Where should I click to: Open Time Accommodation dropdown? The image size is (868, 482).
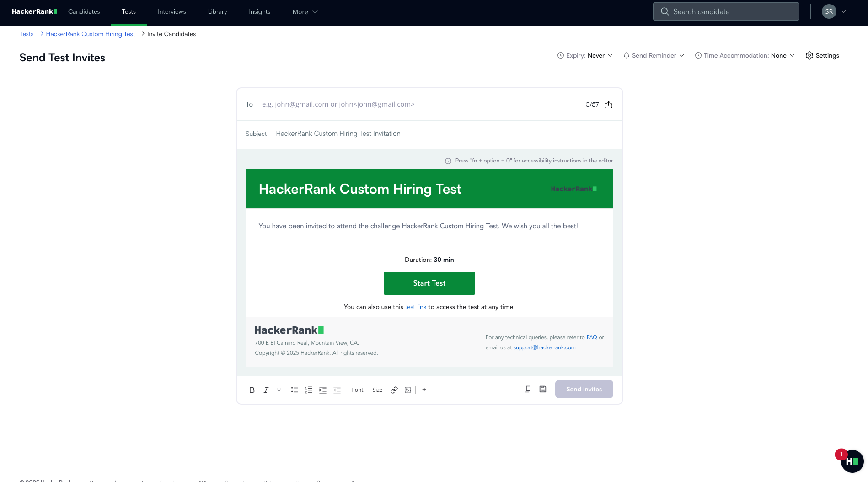coord(745,55)
